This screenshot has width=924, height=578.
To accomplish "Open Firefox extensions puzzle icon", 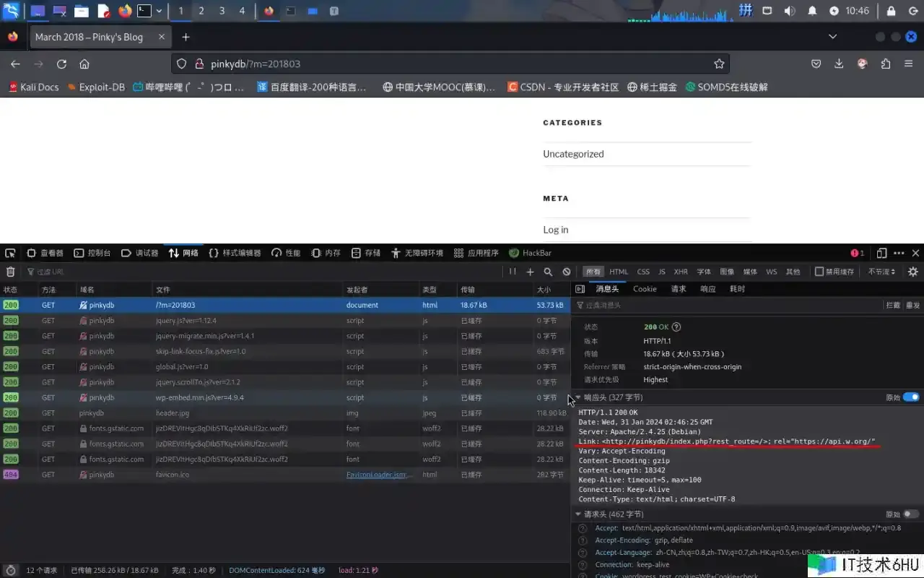I will click(x=886, y=64).
